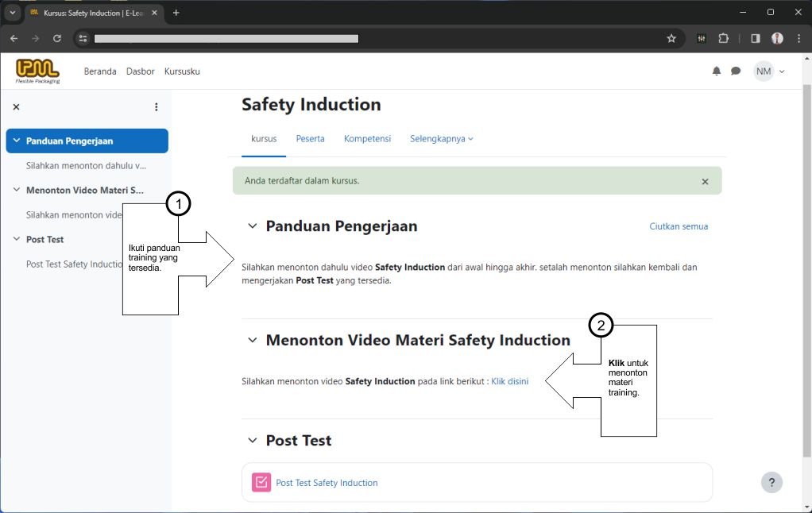Click the 'Klik disini' video link
The width and height of the screenshot is (812, 513).
[x=509, y=382]
